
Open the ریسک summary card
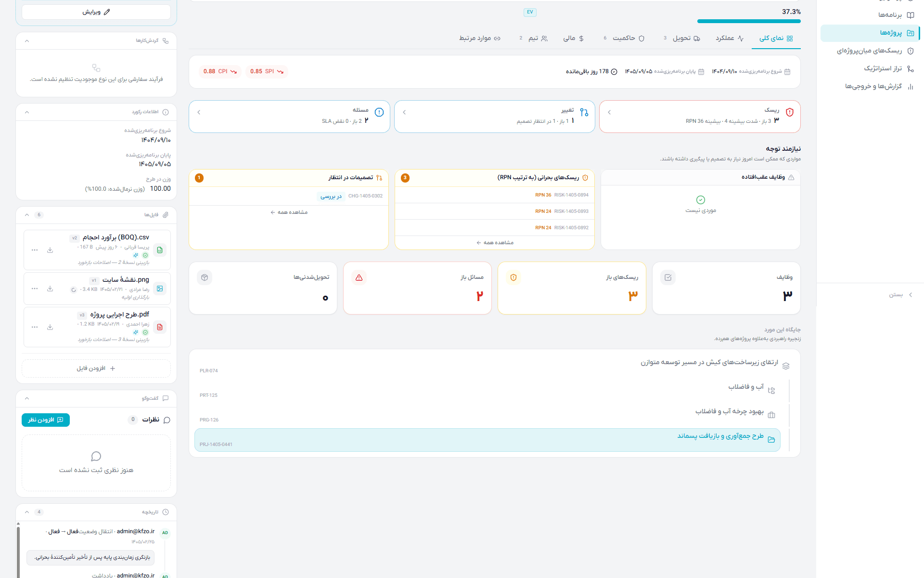[x=700, y=116]
